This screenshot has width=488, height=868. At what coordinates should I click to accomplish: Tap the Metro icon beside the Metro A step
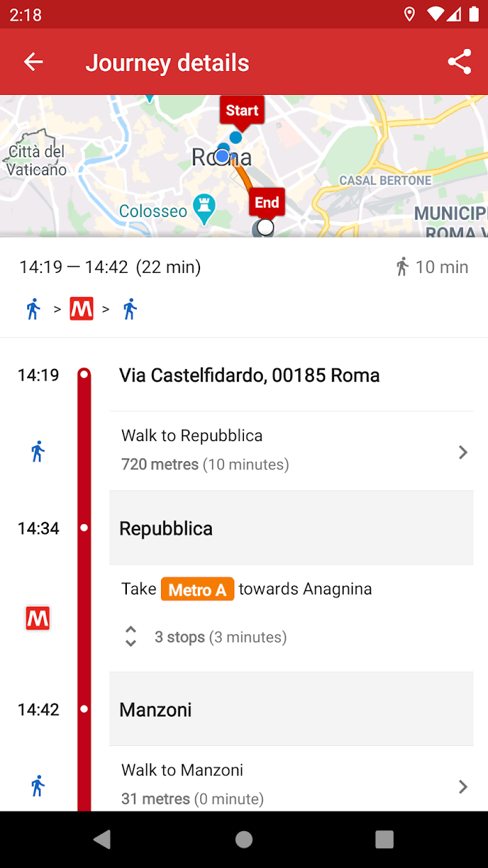click(x=38, y=619)
